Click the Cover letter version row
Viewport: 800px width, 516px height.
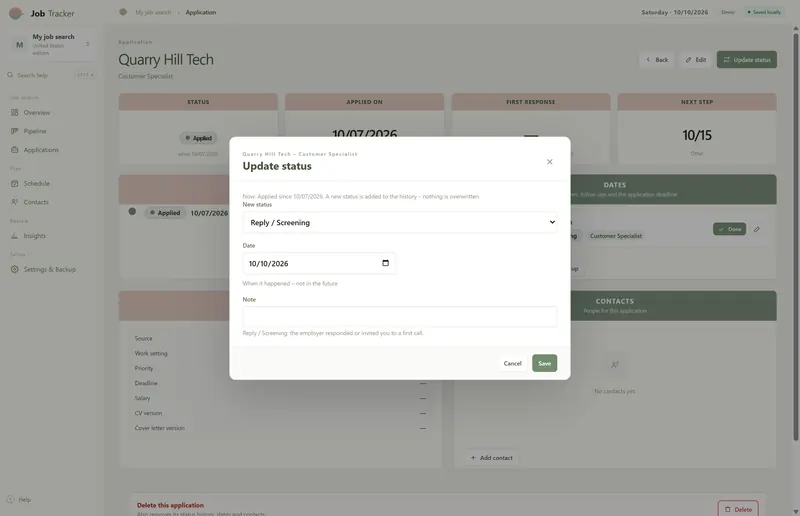point(280,428)
